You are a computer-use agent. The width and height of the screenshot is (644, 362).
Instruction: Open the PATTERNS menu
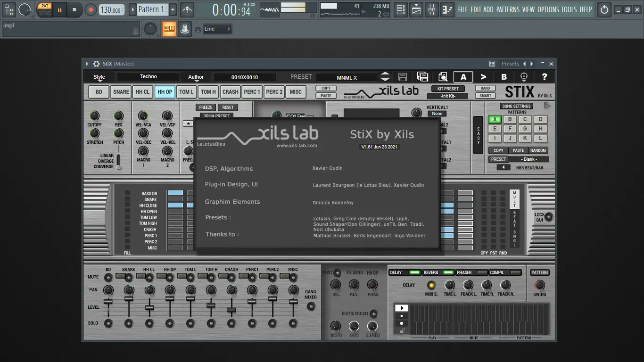(508, 9)
